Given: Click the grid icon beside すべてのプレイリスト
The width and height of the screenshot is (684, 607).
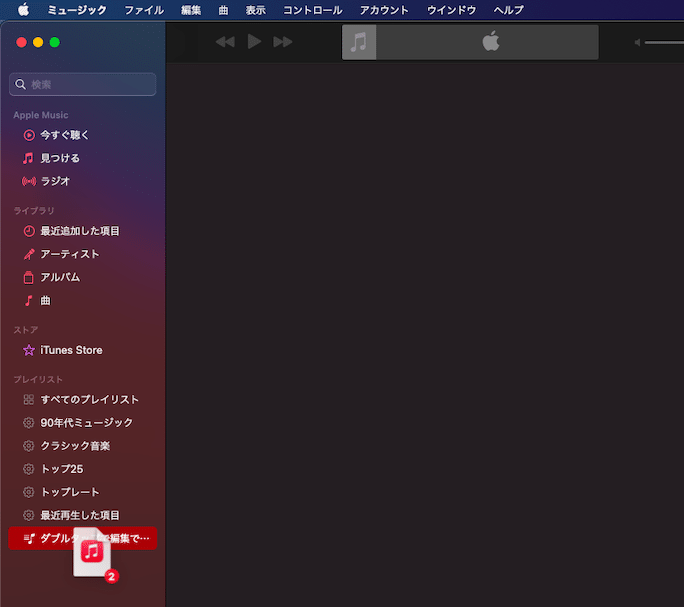Looking at the screenshot, I should click(x=29, y=400).
